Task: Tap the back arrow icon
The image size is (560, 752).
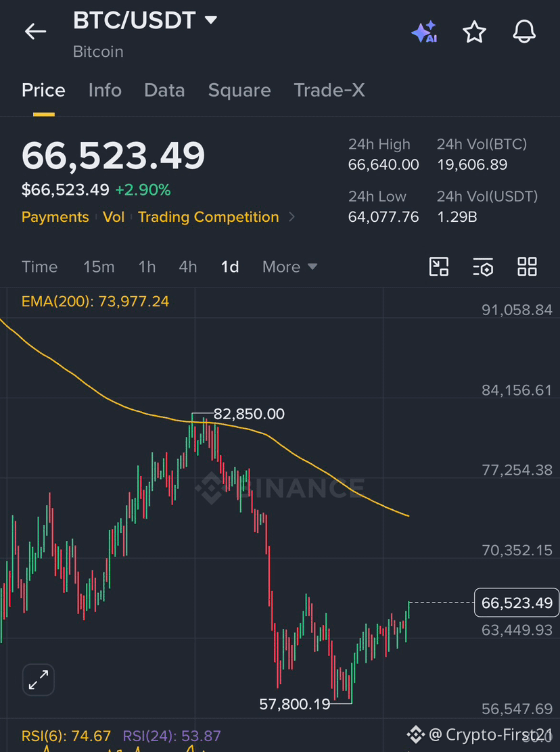Action: [x=35, y=32]
